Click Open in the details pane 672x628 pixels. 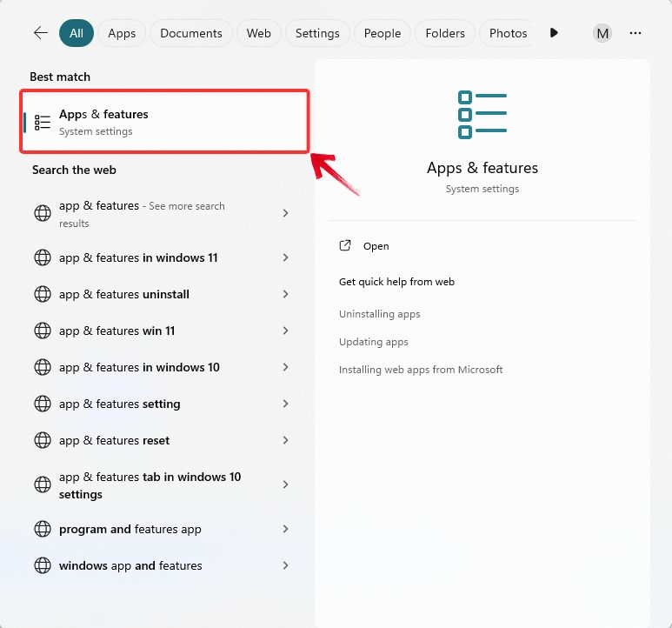(376, 246)
